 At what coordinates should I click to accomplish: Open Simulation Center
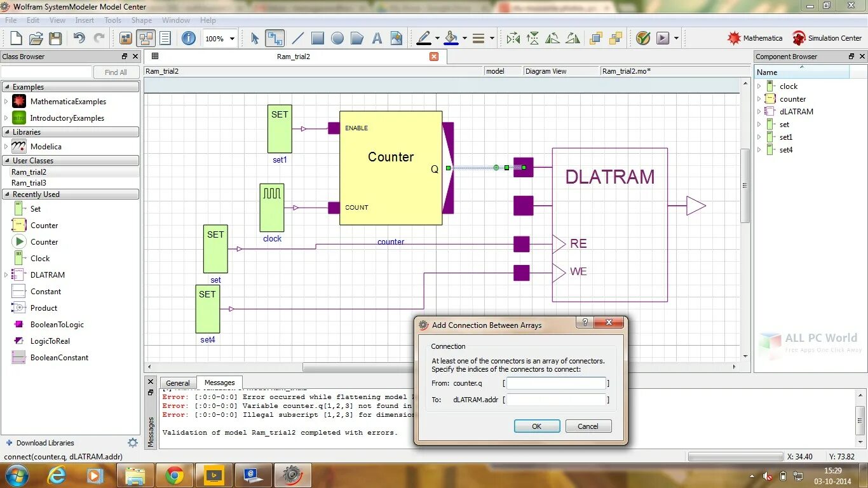[x=827, y=38]
